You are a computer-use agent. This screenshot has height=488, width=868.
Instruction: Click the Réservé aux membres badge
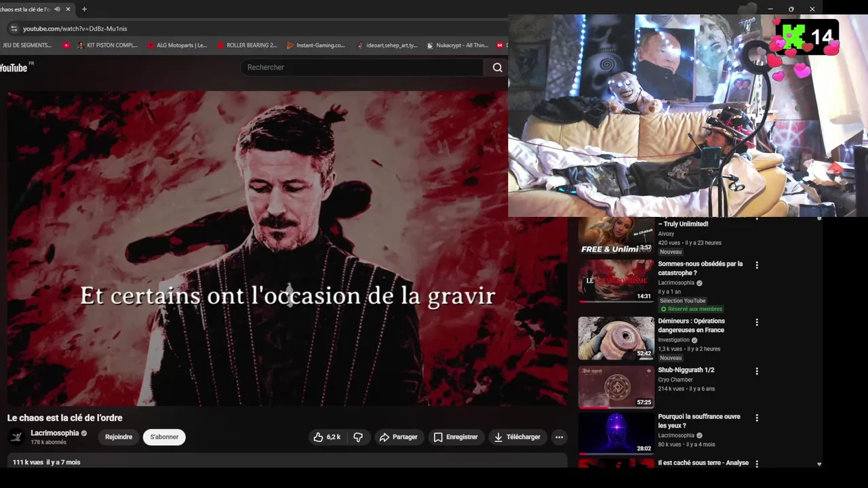[x=691, y=309]
